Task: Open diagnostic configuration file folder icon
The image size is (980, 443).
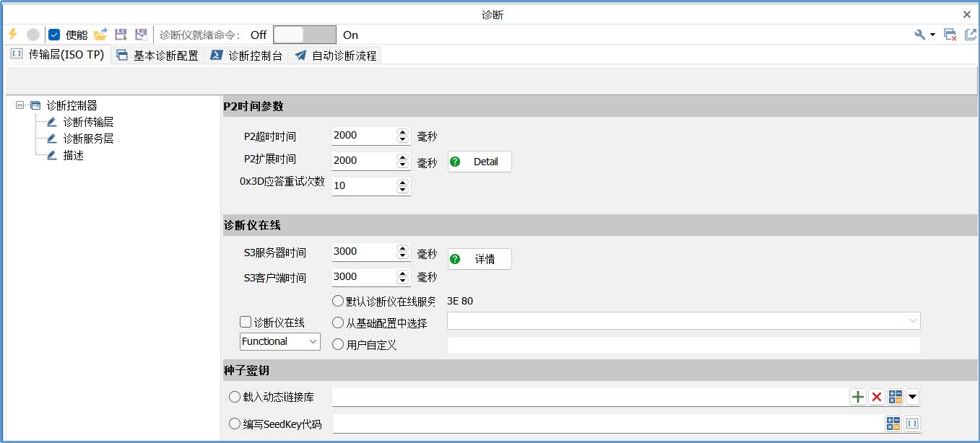Action: coord(101,34)
